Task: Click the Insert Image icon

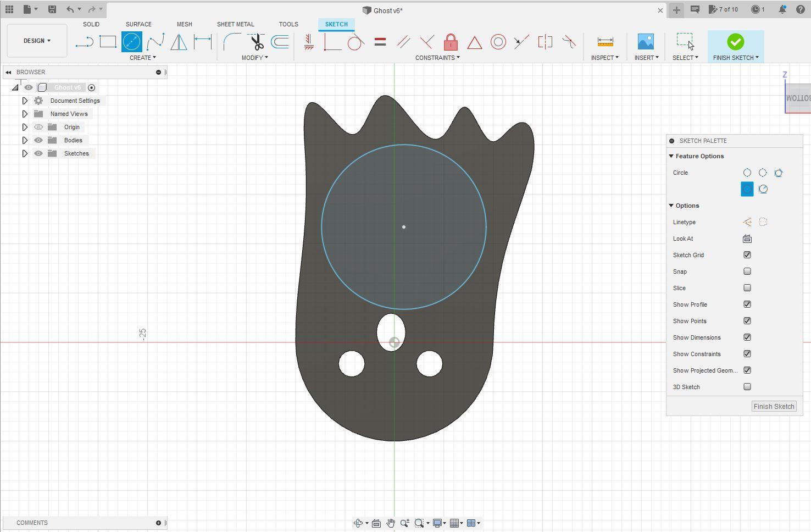Action: (x=646, y=42)
